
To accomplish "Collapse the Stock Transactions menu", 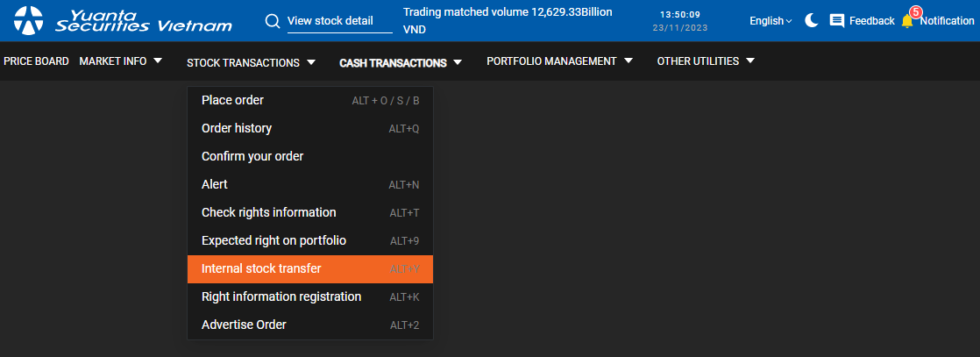I will (x=251, y=62).
